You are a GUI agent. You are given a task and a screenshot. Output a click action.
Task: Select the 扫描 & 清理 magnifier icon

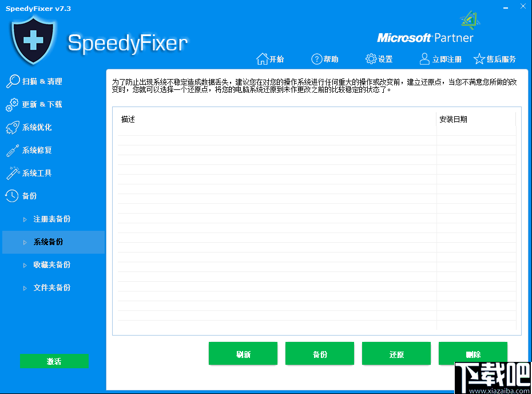pyautogui.click(x=12, y=81)
